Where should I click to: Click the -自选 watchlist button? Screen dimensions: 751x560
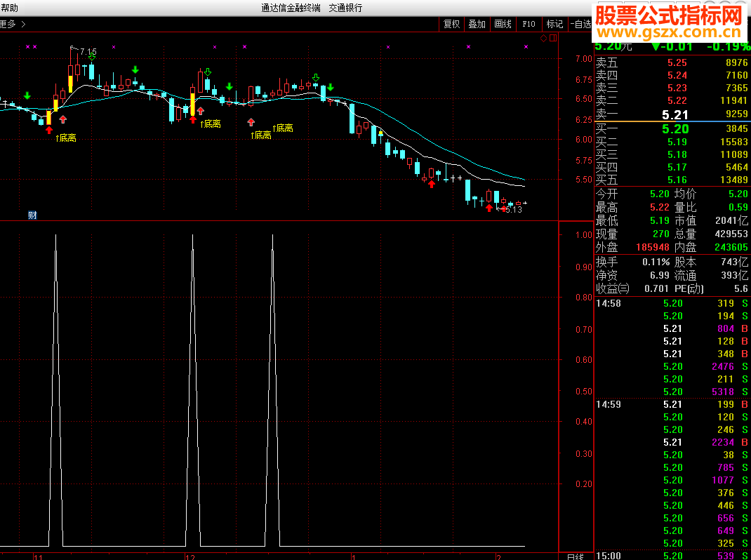tap(580, 24)
